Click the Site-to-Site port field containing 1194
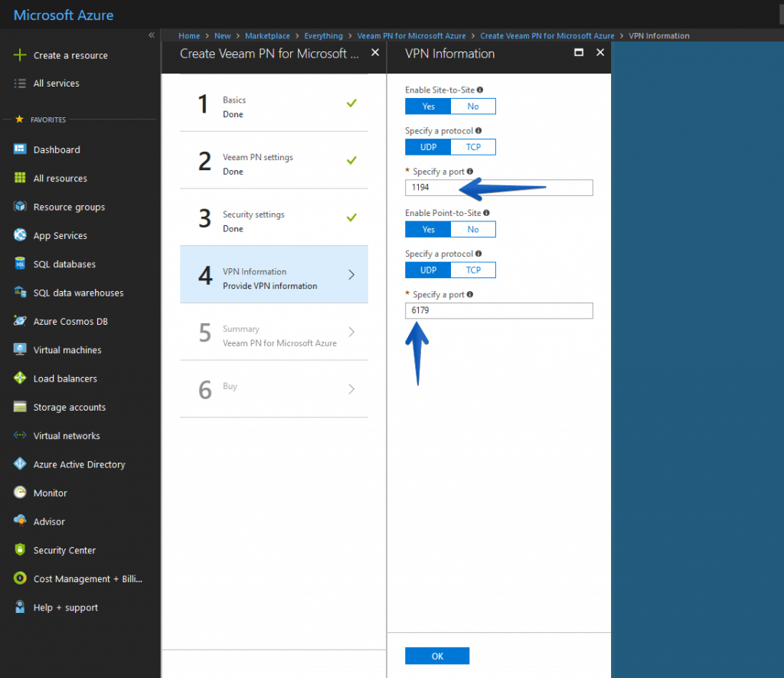Image resolution: width=784 pixels, height=678 pixels. tap(498, 188)
